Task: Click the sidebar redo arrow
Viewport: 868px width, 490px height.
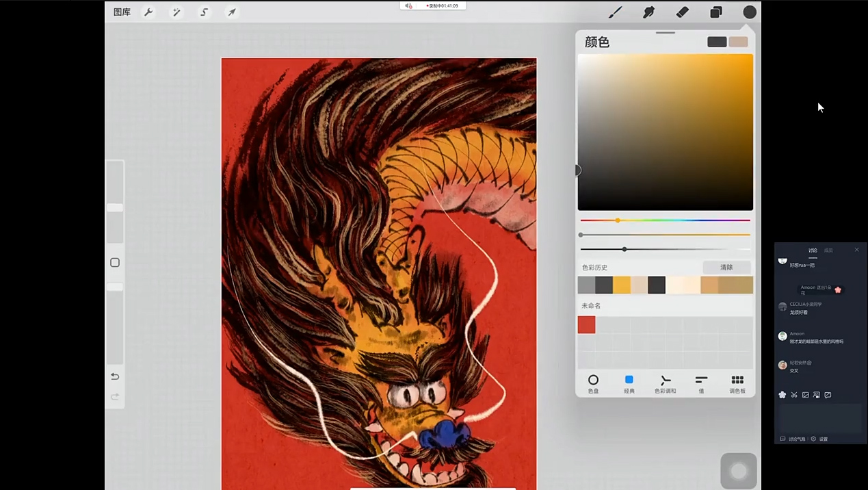Action: pos(115,397)
